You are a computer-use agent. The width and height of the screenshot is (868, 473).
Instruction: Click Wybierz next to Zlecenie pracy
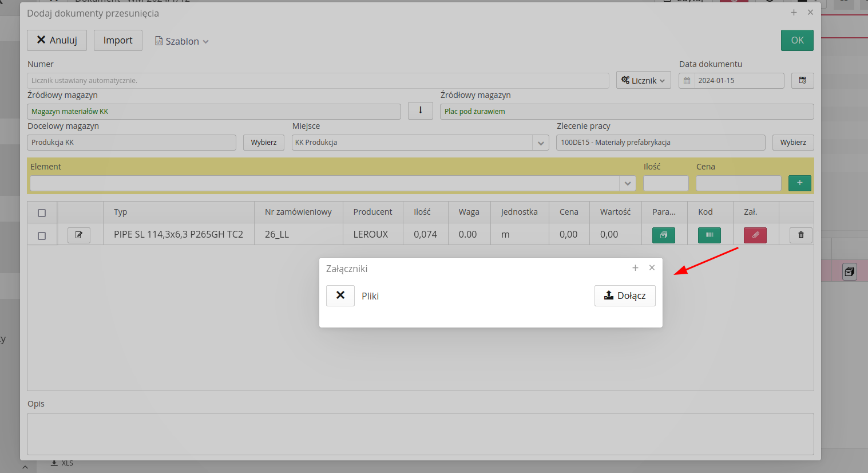pos(792,143)
